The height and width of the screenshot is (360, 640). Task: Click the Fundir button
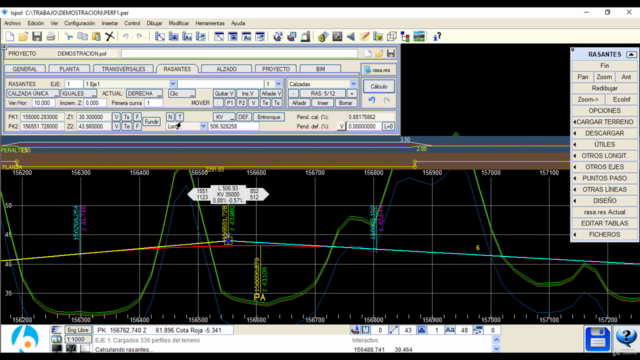coord(151,122)
